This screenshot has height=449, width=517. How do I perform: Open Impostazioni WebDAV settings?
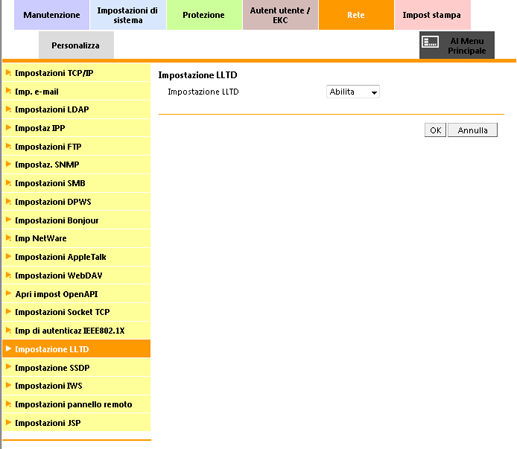pos(76,276)
